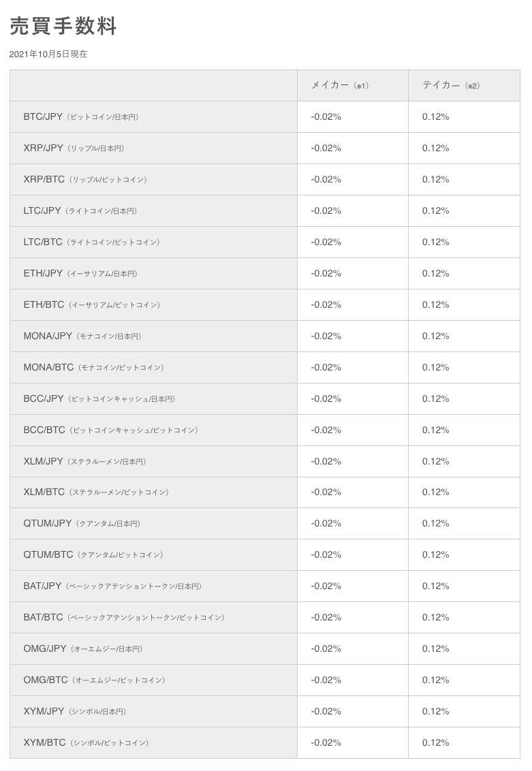Image resolution: width=532 pixels, height=771 pixels.
Task: Click the MONA/BTC taker fee cell
Action: [464, 367]
